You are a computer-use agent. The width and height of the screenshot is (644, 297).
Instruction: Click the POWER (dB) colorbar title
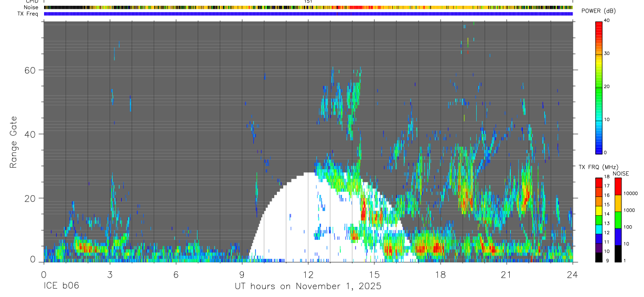[598, 11]
